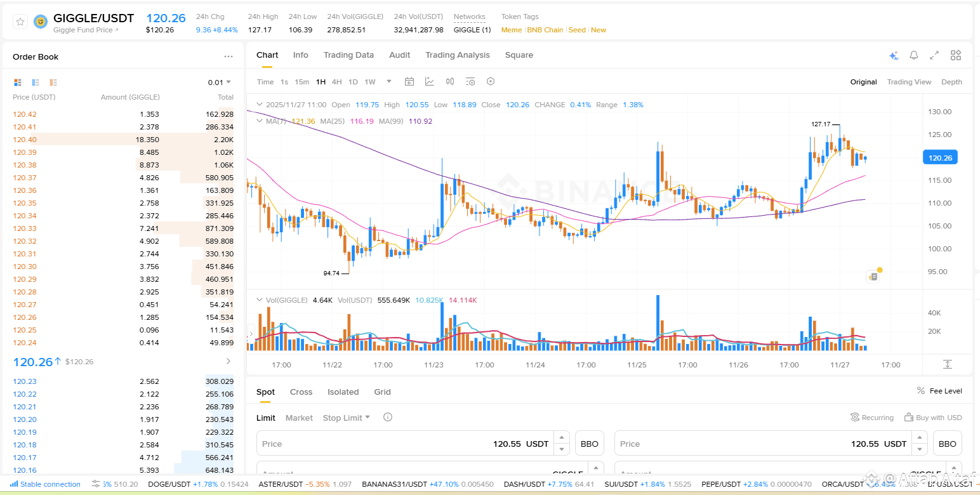Screen dimensions: 980x495
Task: Select the Cross margin tab
Action: (x=301, y=392)
